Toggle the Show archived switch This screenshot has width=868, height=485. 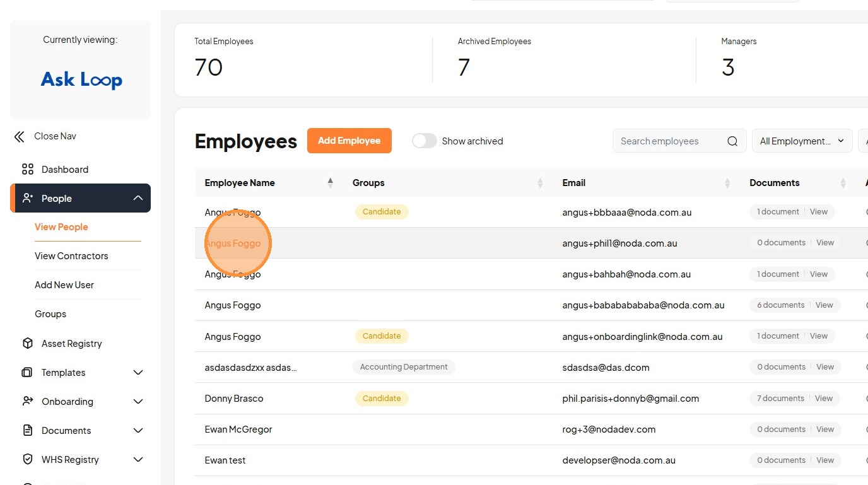tap(424, 141)
